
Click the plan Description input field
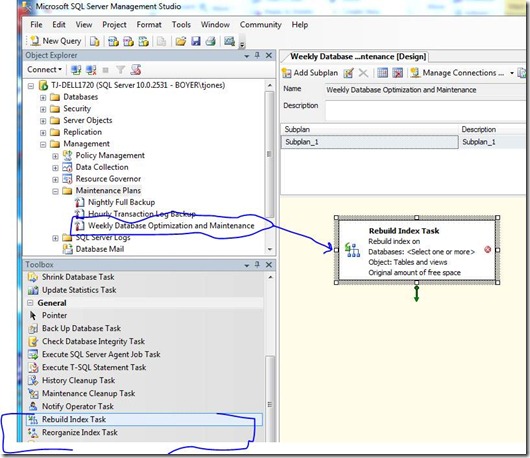point(425,110)
